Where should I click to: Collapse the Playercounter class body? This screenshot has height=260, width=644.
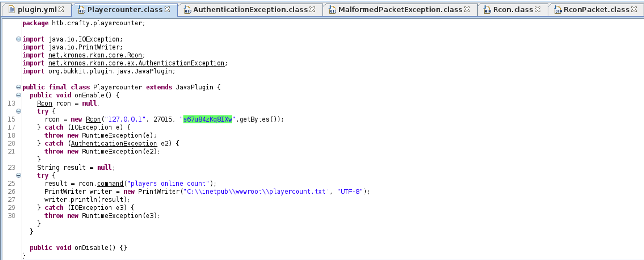19,87
